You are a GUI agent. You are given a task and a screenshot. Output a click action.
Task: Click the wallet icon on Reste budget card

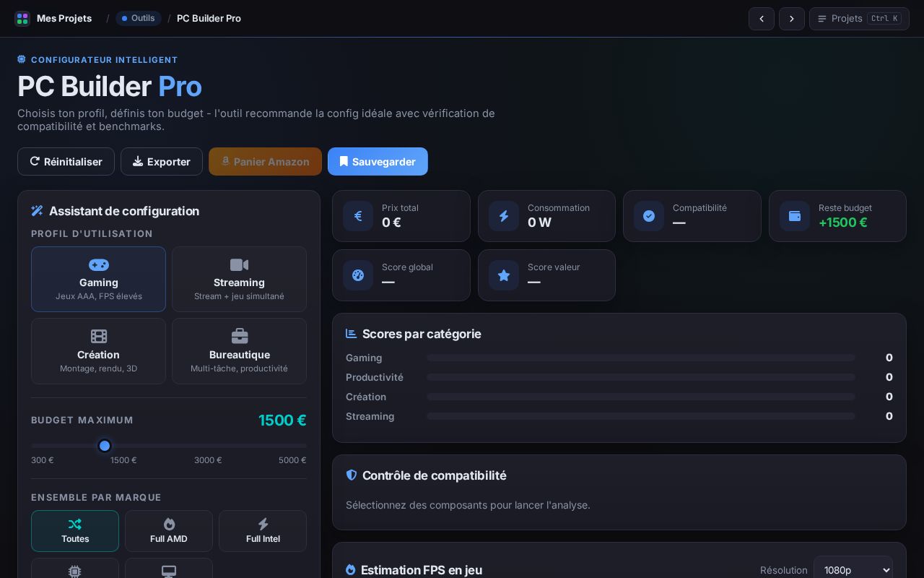click(x=795, y=216)
